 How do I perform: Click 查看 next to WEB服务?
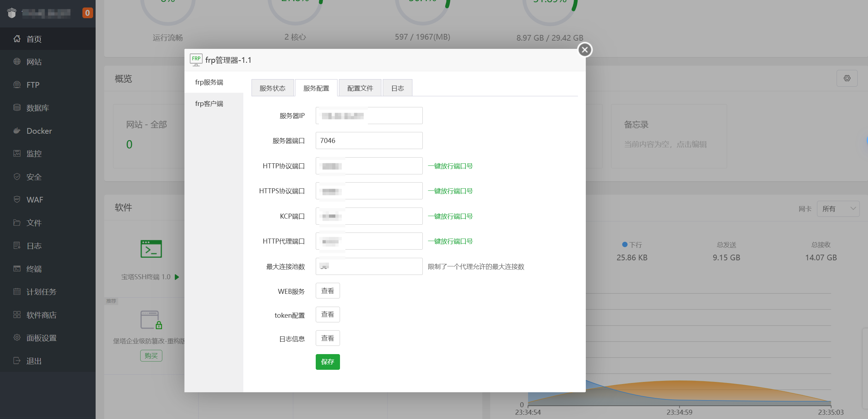point(327,291)
